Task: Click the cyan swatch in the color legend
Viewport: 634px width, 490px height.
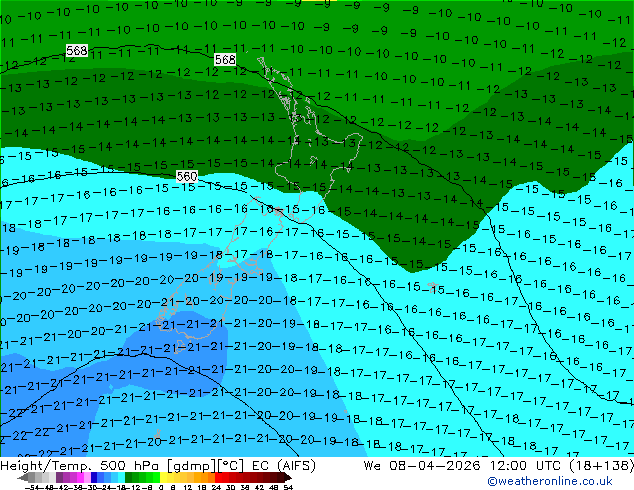Action: point(121,477)
